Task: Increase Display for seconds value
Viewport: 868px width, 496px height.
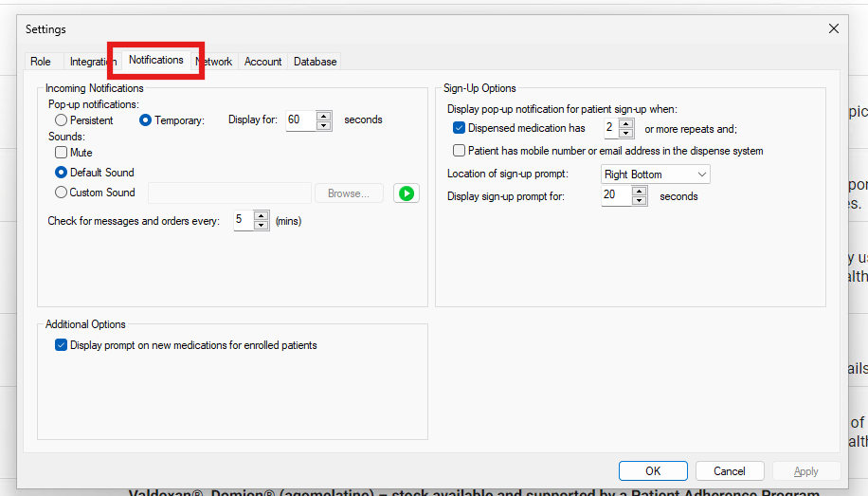Action: 324,116
